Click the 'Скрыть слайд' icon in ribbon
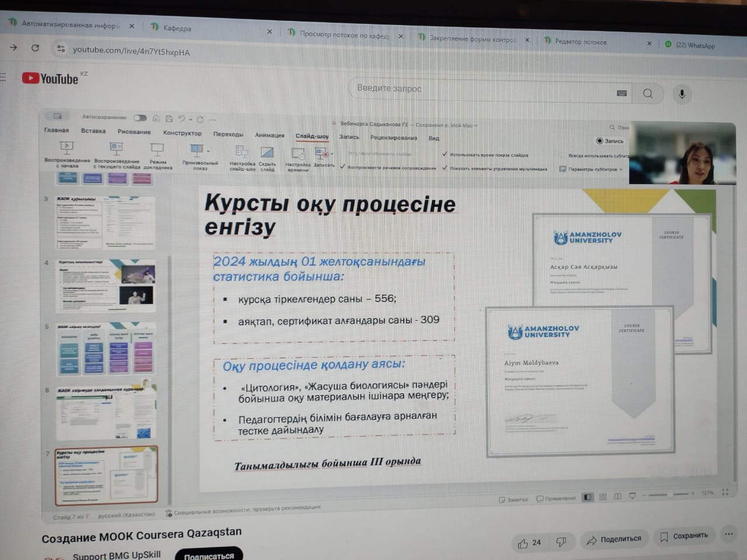Image resolution: width=747 pixels, height=560 pixels. coord(267,153)
